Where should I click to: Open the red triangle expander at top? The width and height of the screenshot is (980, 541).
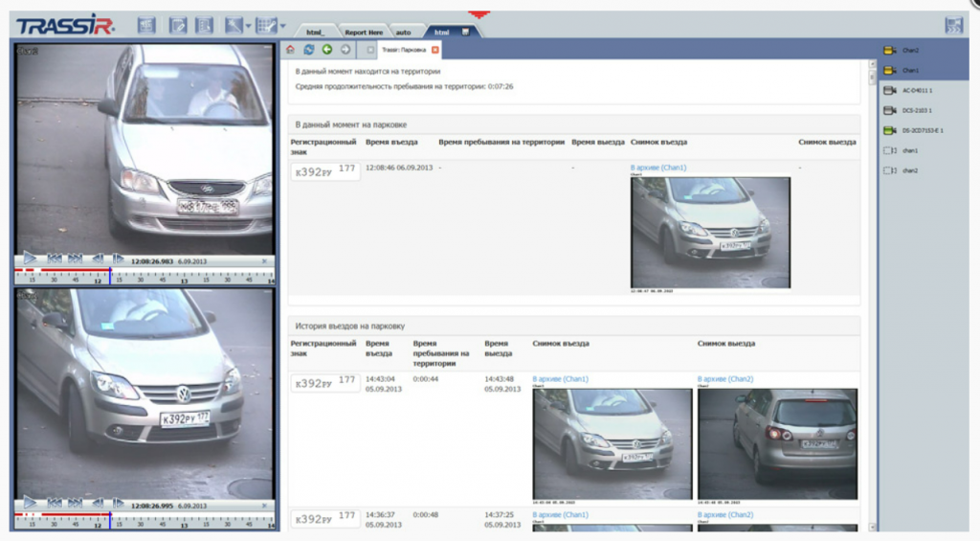(479, 14)
